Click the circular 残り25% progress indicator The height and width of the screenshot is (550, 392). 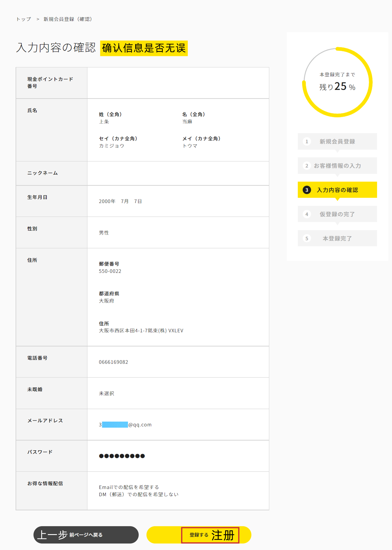click(337, 82)
